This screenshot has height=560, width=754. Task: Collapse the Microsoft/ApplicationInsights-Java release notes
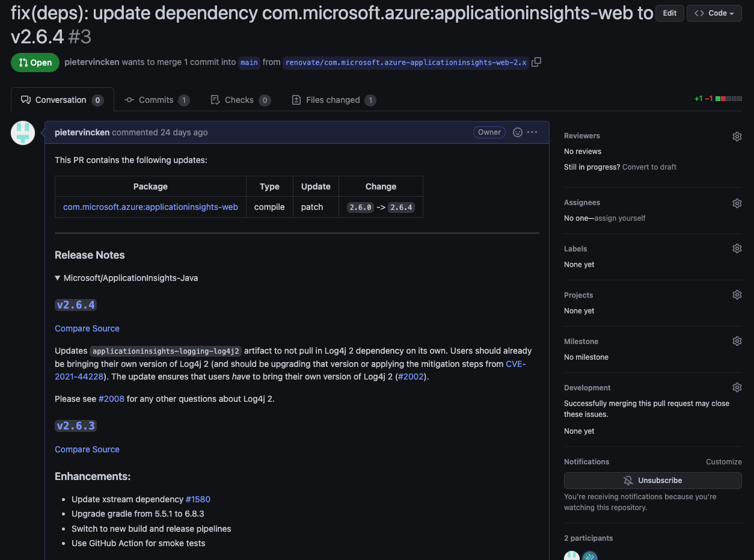126,278
